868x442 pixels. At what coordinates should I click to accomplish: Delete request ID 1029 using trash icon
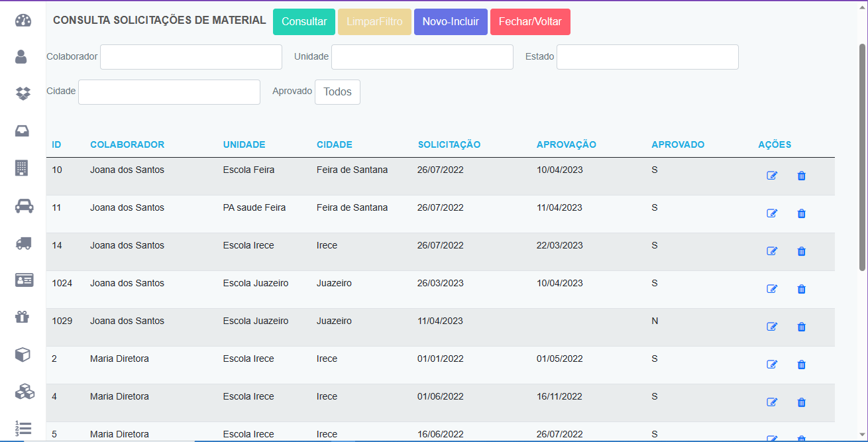[x=801, y=327]
